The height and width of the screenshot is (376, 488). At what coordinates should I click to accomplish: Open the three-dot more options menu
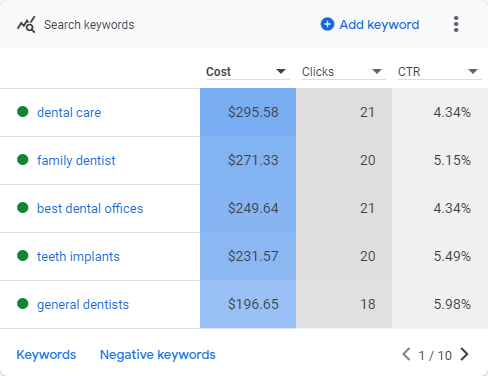point(456,24)
